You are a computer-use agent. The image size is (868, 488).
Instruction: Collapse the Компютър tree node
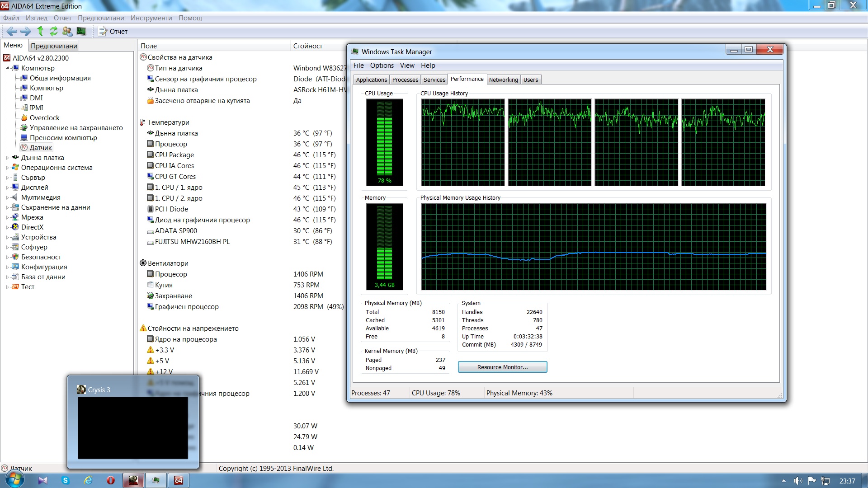tap(7, 68)
